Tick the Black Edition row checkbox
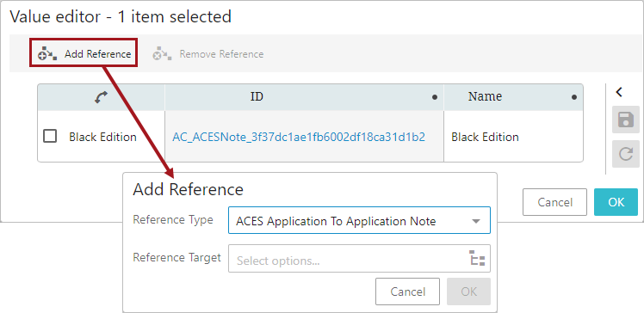This screenshot has height=313, width=644. [x=50, y=136]
